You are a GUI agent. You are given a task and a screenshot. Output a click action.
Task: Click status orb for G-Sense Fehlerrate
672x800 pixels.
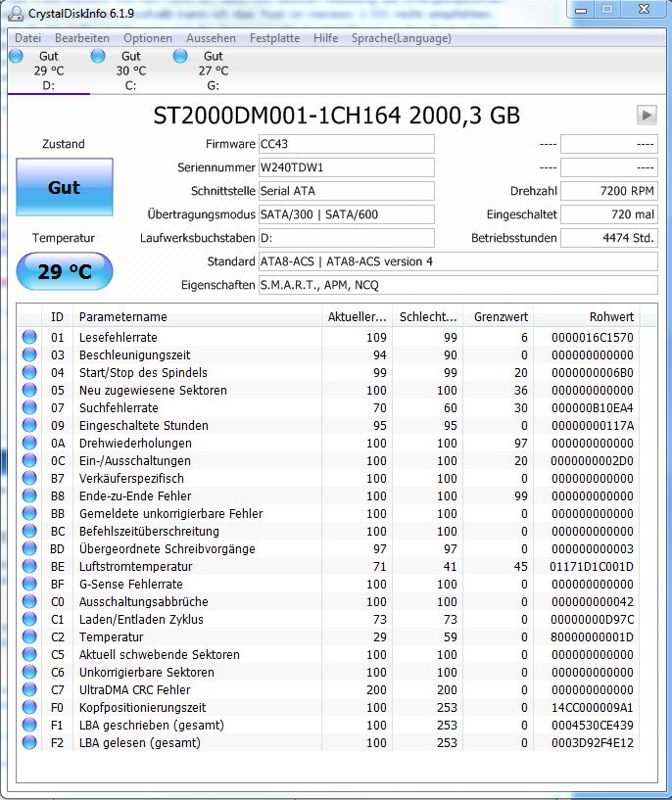pos(29,584)
